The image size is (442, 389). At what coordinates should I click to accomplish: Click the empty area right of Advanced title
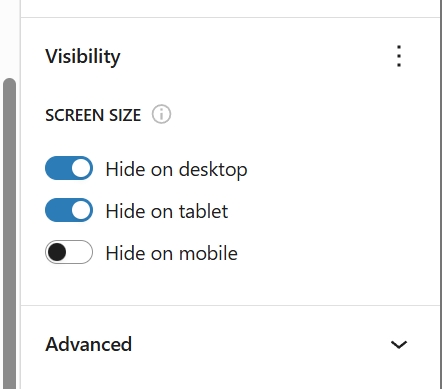(x=260, y=344)
